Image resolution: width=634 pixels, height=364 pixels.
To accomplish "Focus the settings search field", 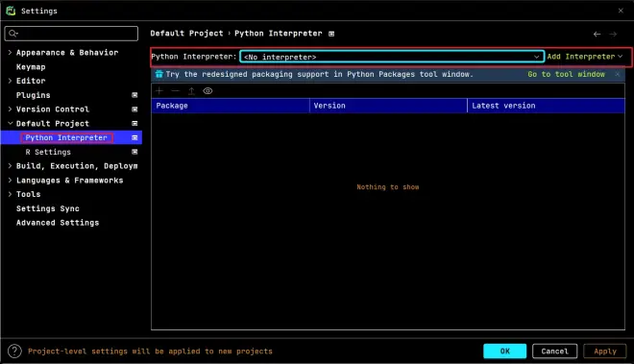I will (71, 34).
